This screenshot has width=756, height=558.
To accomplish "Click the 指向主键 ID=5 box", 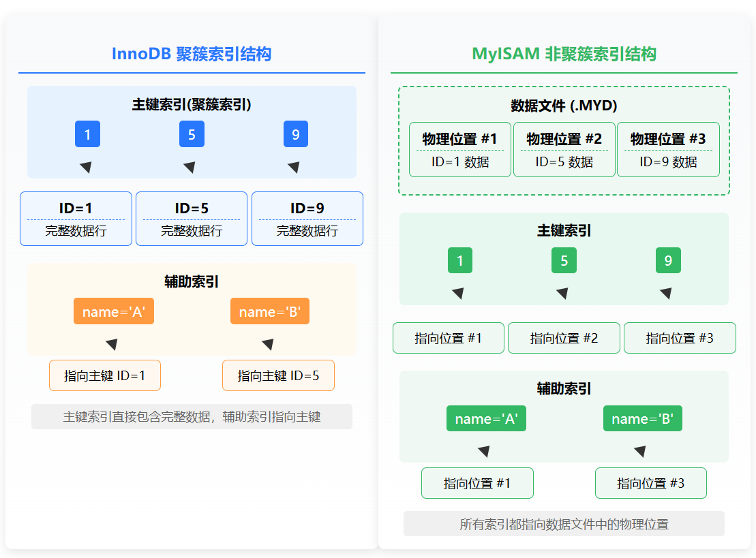I will click(x=278, y=375).
